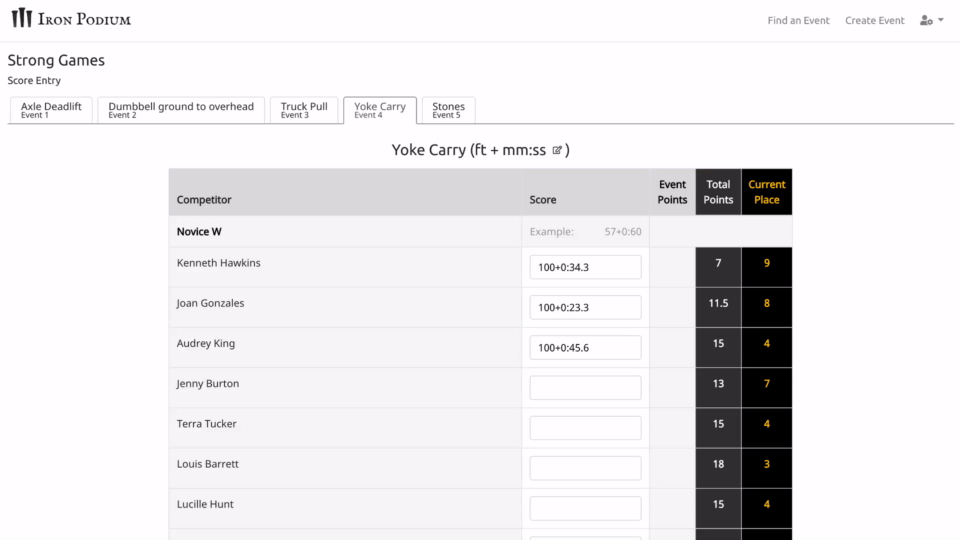This screenshot has width=960, height=540.
Task: Open Create Event link
Action: 874,20
